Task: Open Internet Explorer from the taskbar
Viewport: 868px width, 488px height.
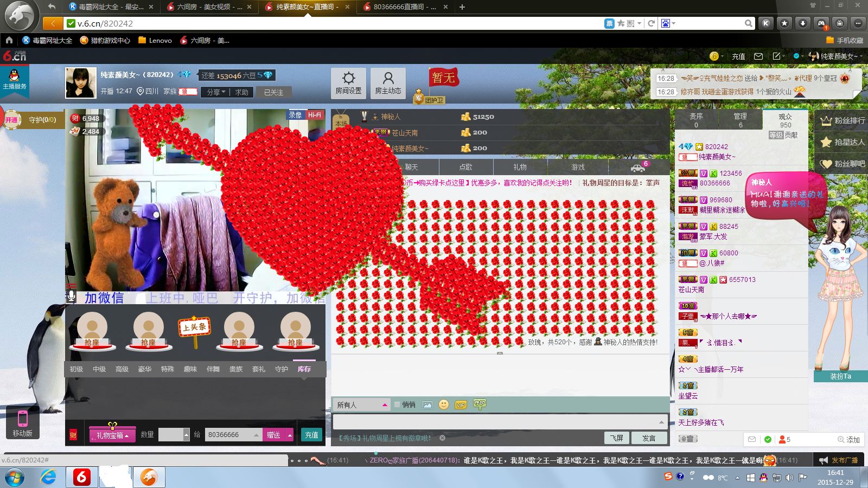Action: click(x=48, y=477)
